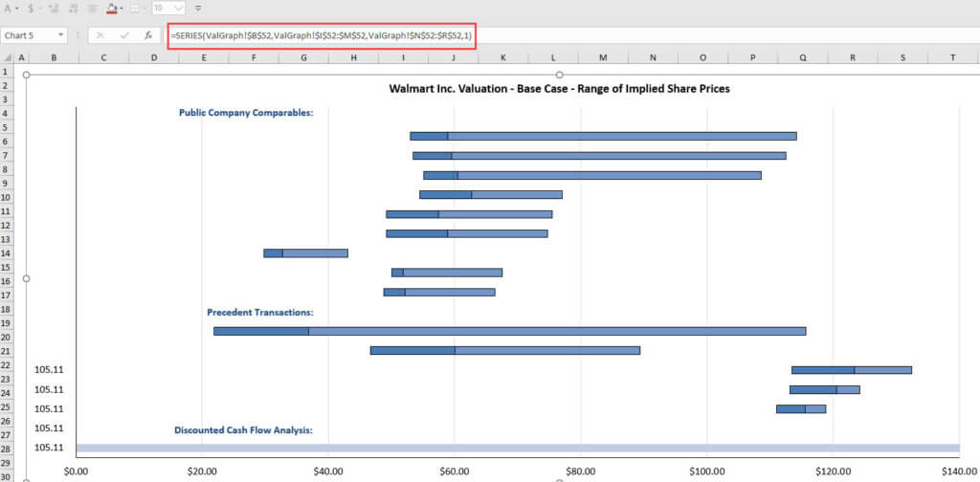Click the light blue band at row 28
This screenshot has height=482, width=980.
click(x=518, y=449)
